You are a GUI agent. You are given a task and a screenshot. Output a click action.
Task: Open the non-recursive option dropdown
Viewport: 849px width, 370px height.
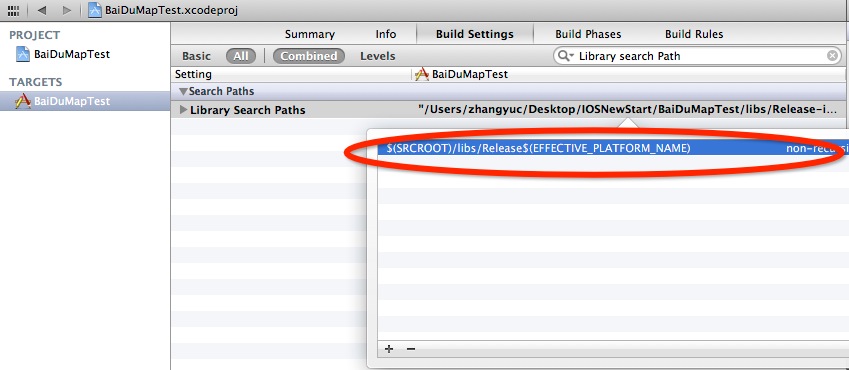(817, 148)
